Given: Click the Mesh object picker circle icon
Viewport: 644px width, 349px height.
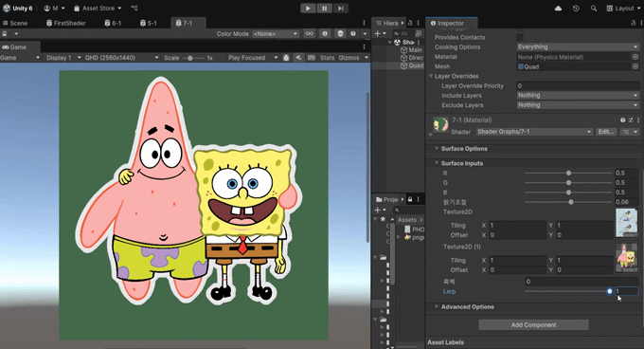Looking at the screenshot, I should (x=635, y=66).
